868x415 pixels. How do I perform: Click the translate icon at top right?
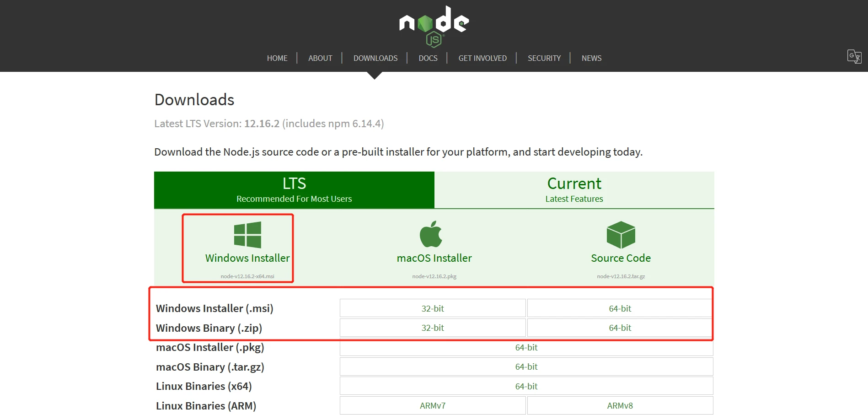[x=854, y=57]
